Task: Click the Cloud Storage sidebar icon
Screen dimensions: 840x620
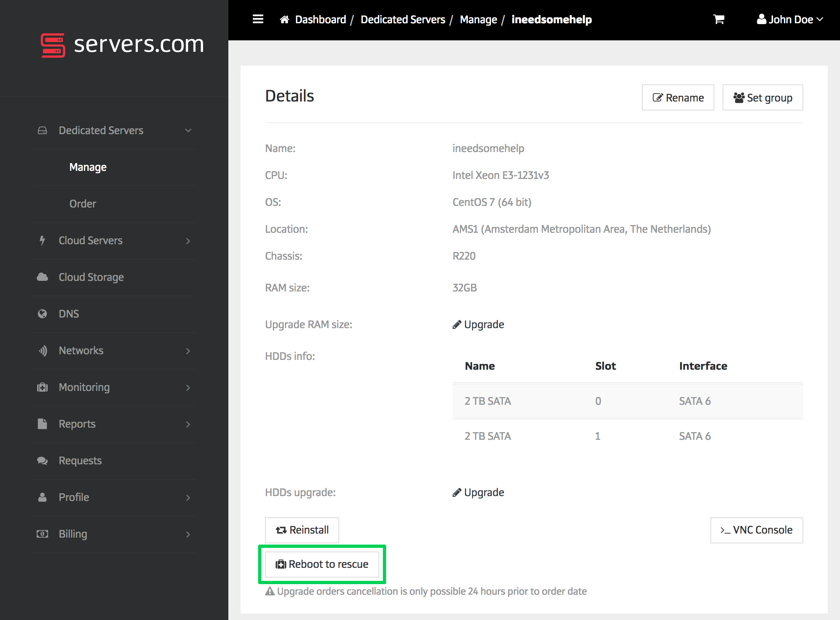Action: [x=42, y=277]
